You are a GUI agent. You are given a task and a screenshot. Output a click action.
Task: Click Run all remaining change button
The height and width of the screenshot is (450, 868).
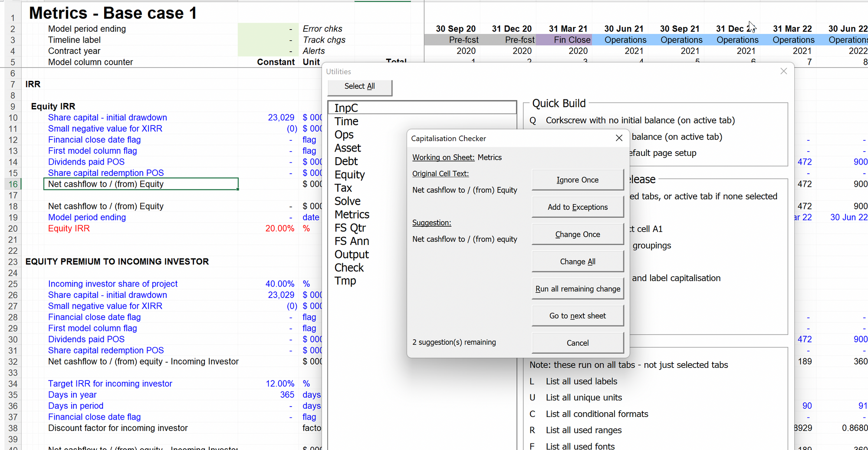point(578,289)
